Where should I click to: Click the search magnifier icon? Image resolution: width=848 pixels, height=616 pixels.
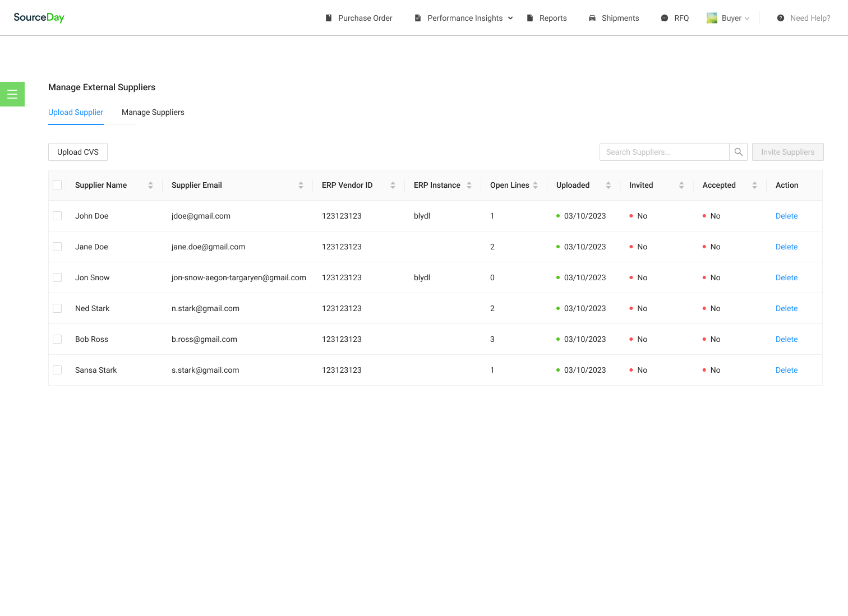pos(738,152)
